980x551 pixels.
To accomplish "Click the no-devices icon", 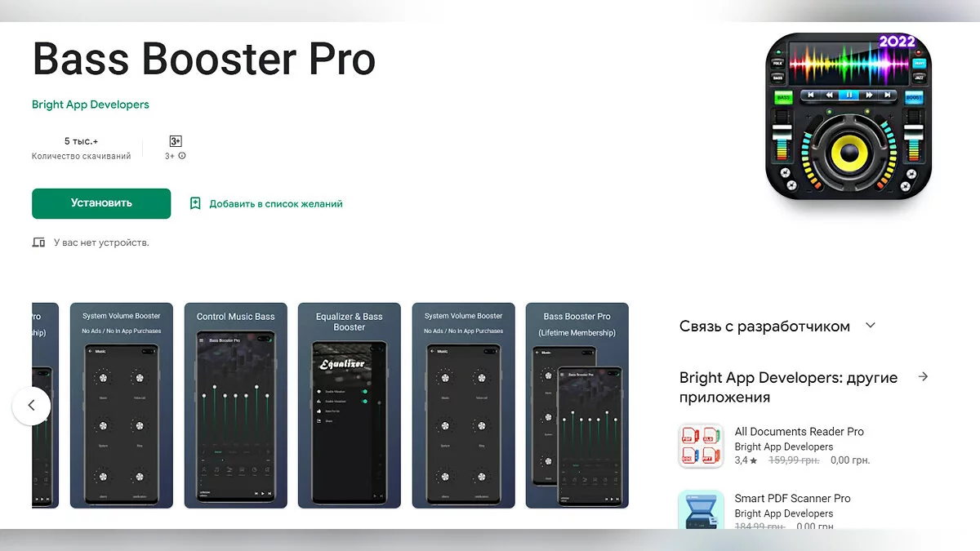I will 38,242.
